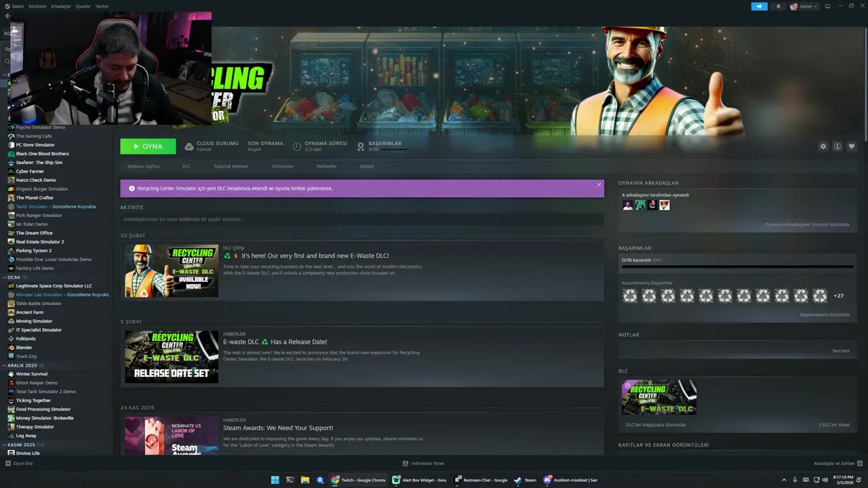Open the Rehberler tab
The width and height of the screenshot is (868, 488).
(326, 166)
